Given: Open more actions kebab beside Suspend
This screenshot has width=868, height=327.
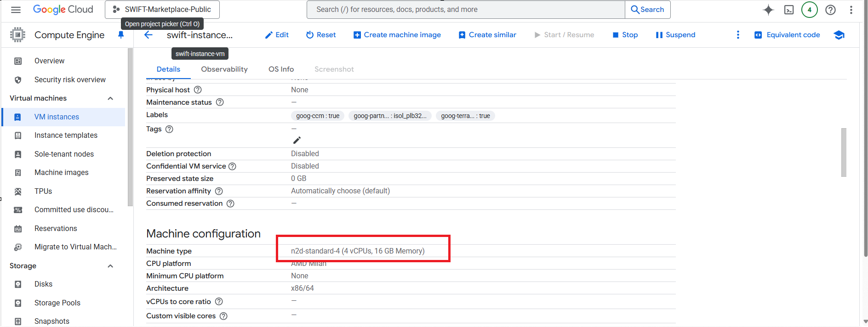Looking at the screenshot, I should (738, 35).
